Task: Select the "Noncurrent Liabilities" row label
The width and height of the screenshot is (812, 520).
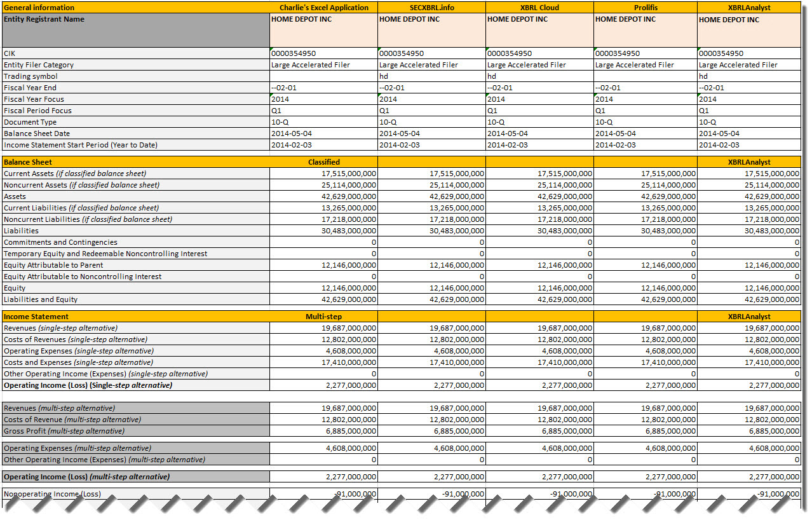Action: pyautogui.click(x=136, y=219)
